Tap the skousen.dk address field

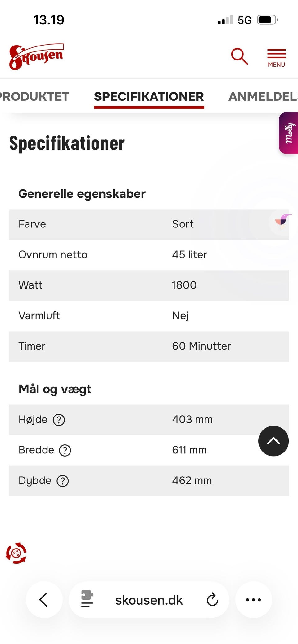point(149,600)
